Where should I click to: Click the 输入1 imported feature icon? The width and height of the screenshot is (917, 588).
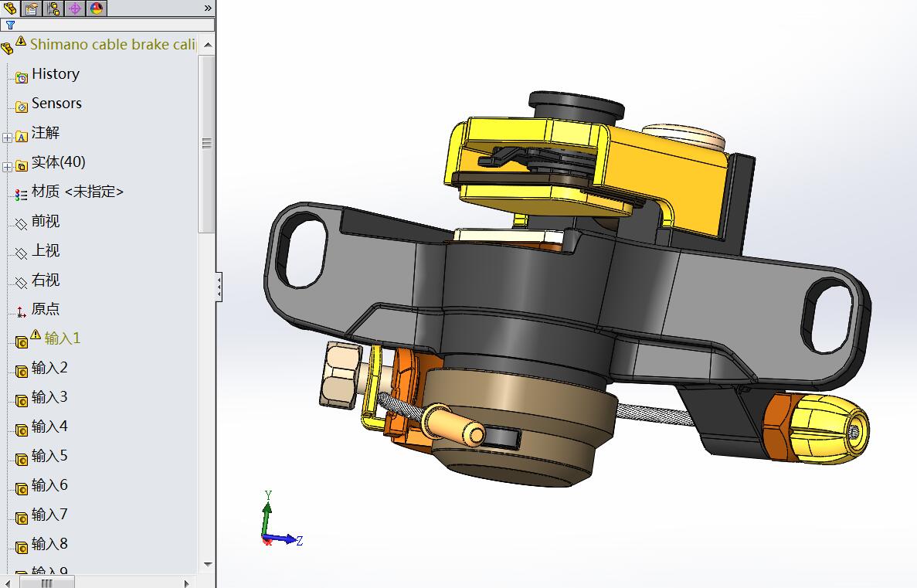pos(21,342)
